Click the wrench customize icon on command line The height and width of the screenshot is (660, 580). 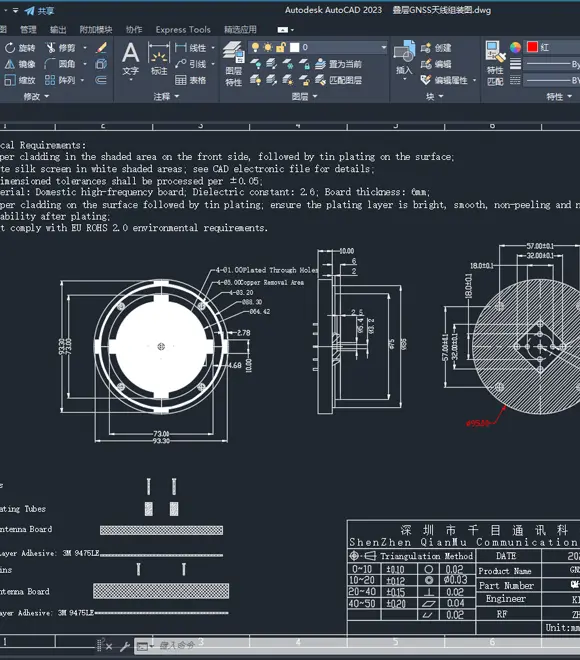click(x=125, y=646)
